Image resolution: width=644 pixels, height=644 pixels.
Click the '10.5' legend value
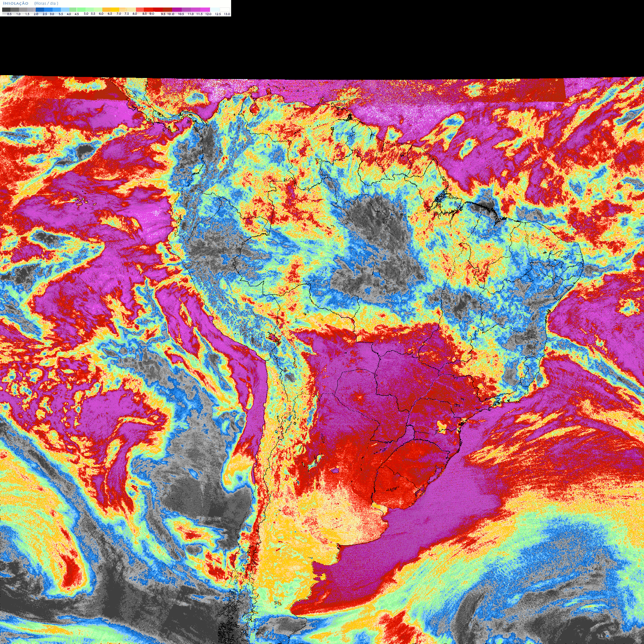(x=181, y=14)
